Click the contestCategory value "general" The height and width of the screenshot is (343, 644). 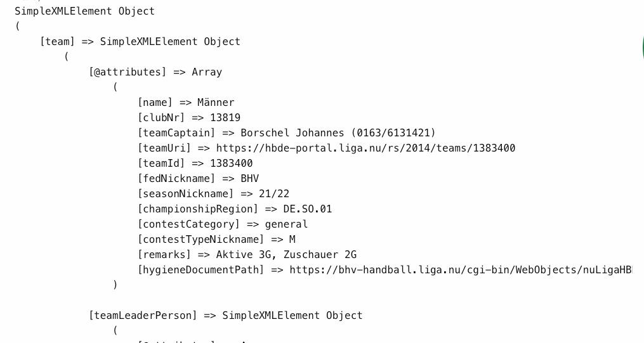(x=286, y=224)
